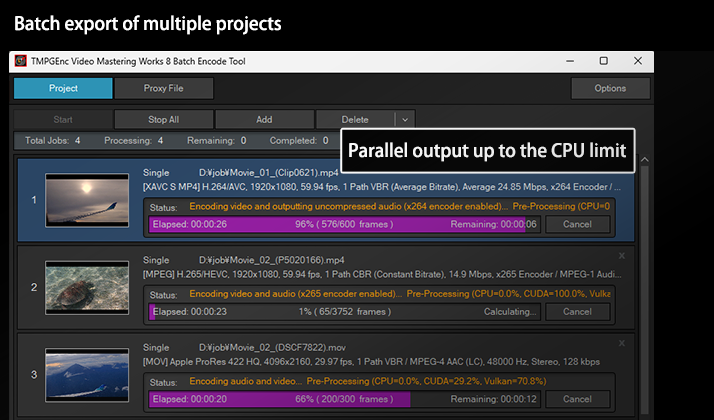
Task: Select the job 1 airplane wing thumbnail
Action: tap(87, 200)
